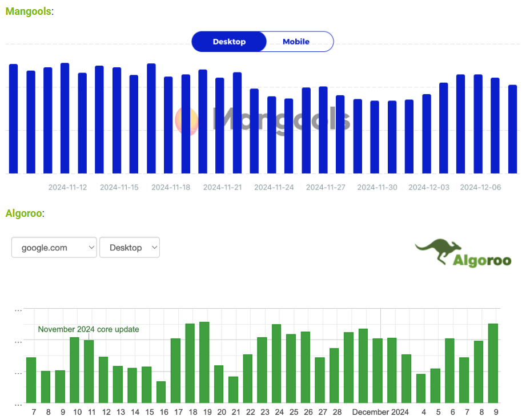Click the Algoroo bar under core update marker, day 11
The image size is (530, 420).
(89, 371)
